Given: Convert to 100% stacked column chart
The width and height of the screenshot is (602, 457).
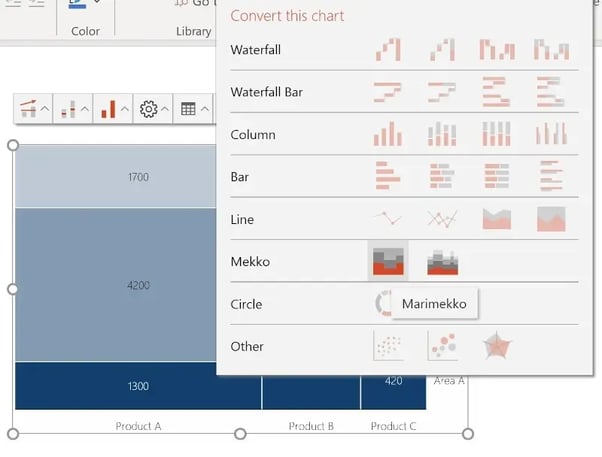Looking at the screenshot, I should (x=496, y=134).
